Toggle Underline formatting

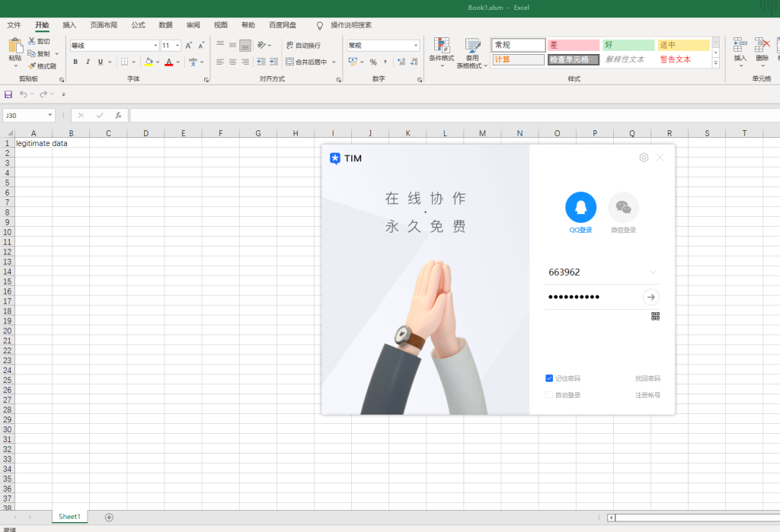pyautogui.click(x=101, y=62)
